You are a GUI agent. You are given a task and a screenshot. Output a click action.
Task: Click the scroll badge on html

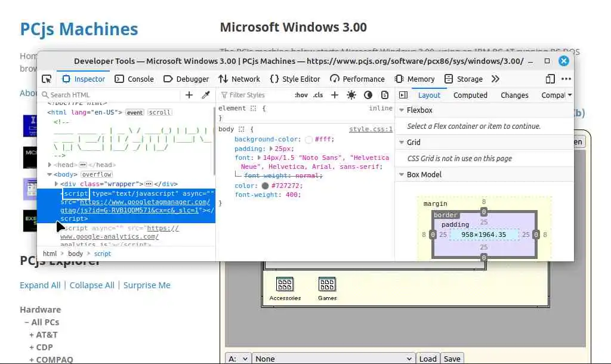(159, 112)
